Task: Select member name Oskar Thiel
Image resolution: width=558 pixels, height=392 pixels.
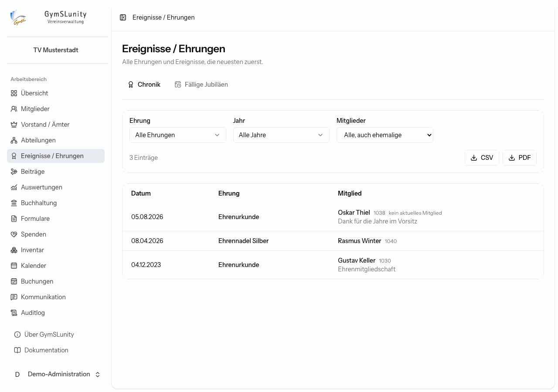Action: click(354, 213)
